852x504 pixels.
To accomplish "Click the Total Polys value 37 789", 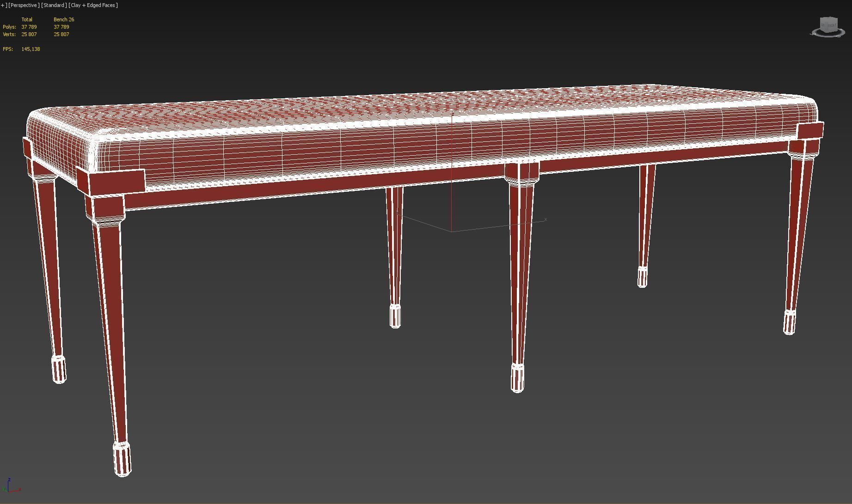I will [x=29, y=27].
